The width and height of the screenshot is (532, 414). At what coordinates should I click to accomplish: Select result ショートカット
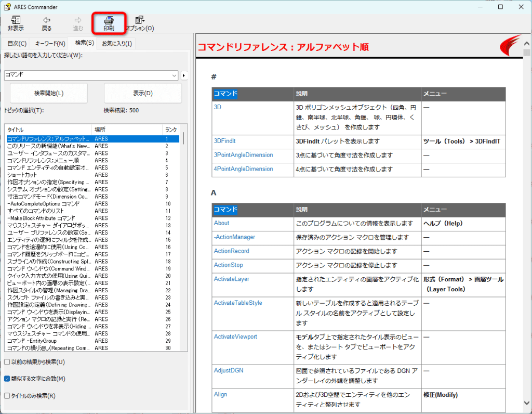click(92, 175)
